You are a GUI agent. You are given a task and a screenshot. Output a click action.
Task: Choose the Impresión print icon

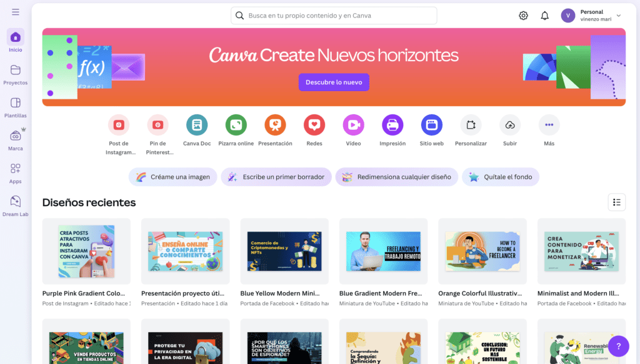point(392,125)
